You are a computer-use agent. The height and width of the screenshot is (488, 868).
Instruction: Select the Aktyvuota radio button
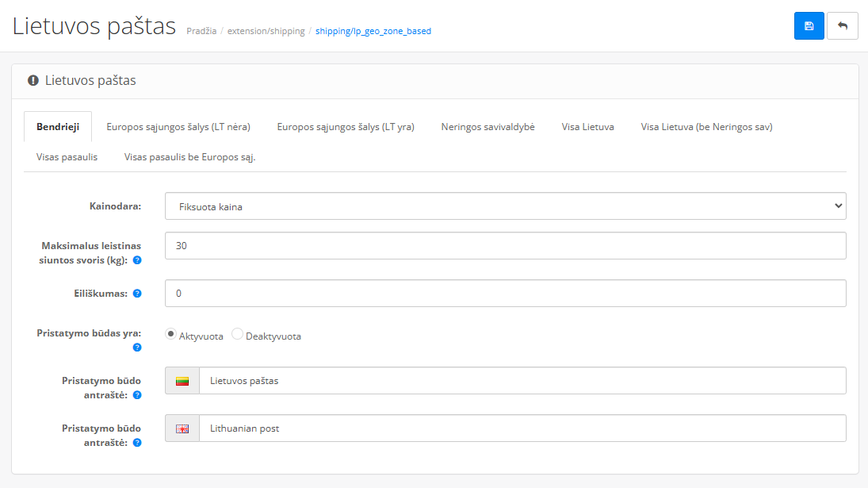point(170,335)
